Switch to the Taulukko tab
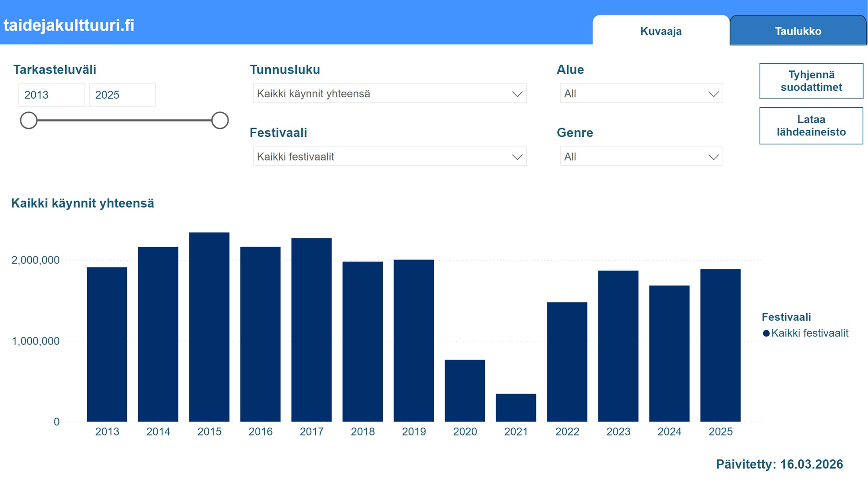Viewport: 868px width, 495px height. 798,31
